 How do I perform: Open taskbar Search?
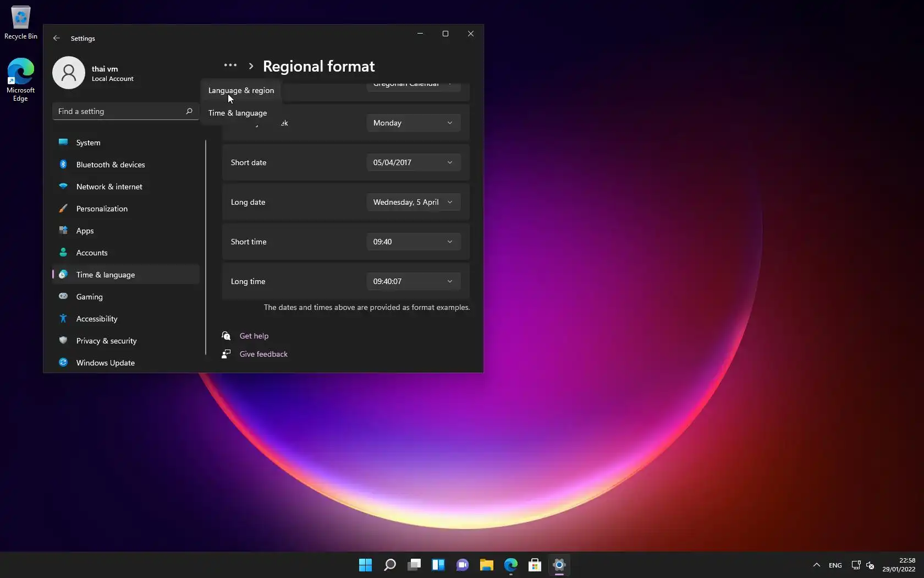click(x=390, y=565)
